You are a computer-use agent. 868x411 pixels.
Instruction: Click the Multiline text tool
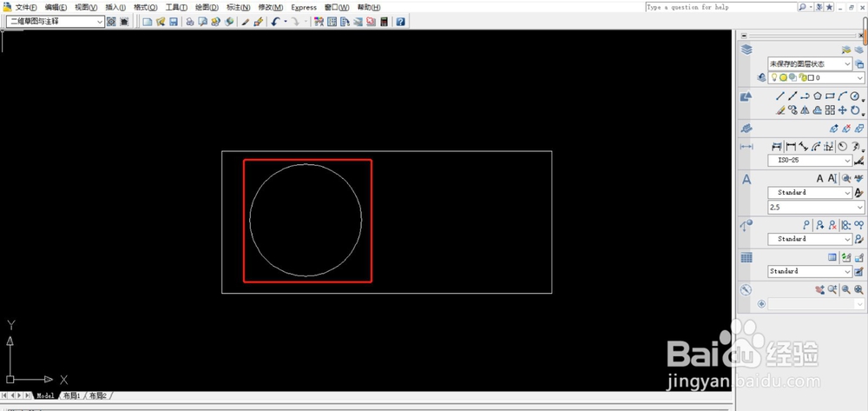point(820,178)
